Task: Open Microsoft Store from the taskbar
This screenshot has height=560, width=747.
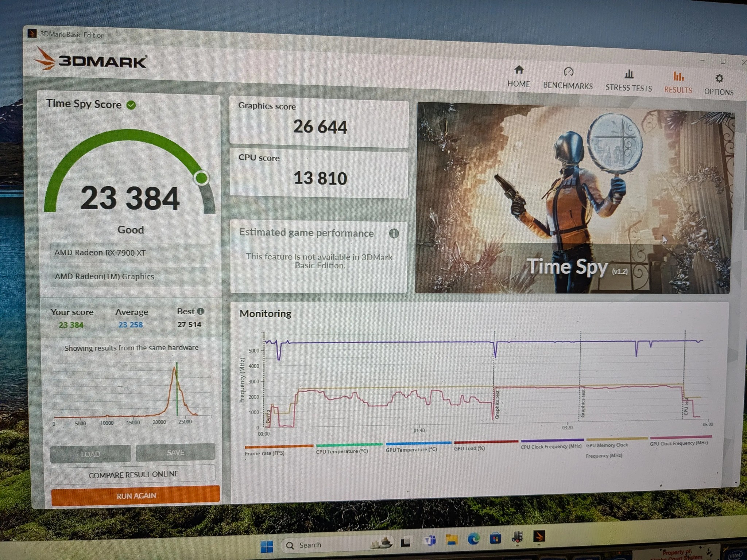Action: coord(495,538)
